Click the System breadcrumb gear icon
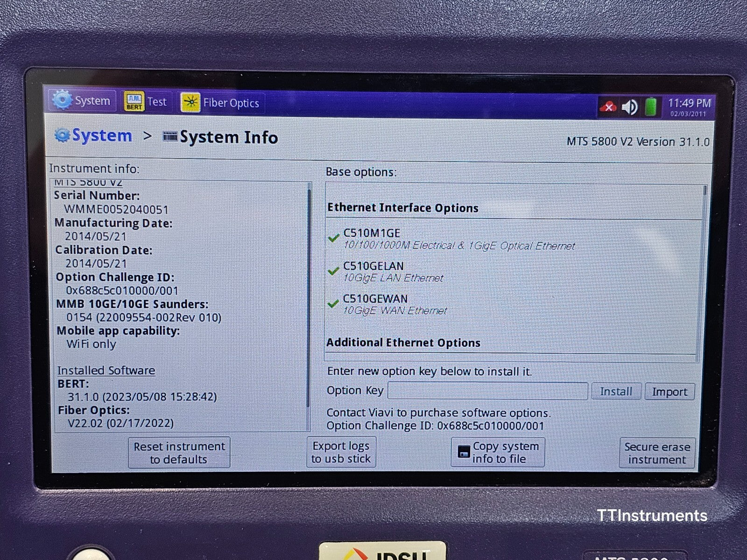The width and height of the screenshot is (747, 560). point(62,135)
